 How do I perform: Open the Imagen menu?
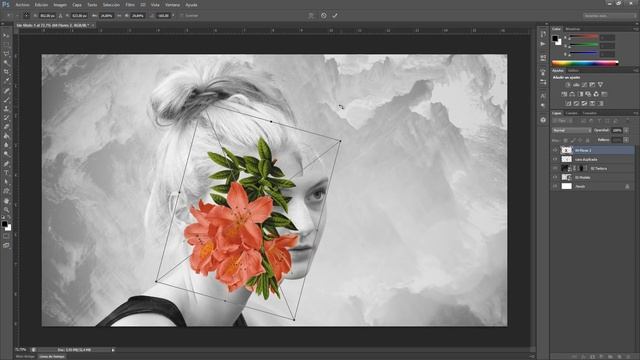coord(60,5)
